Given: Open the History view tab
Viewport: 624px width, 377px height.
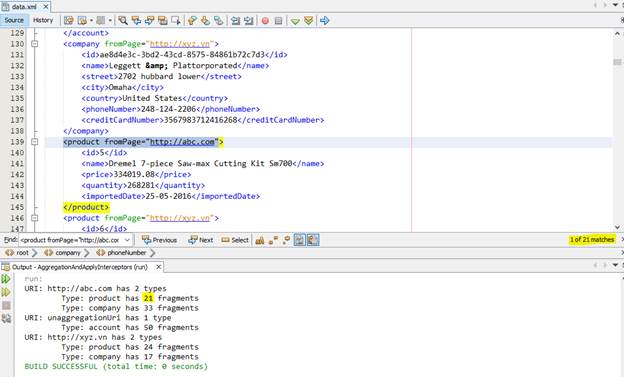Looking at the screenshot, I should (43, 20).
